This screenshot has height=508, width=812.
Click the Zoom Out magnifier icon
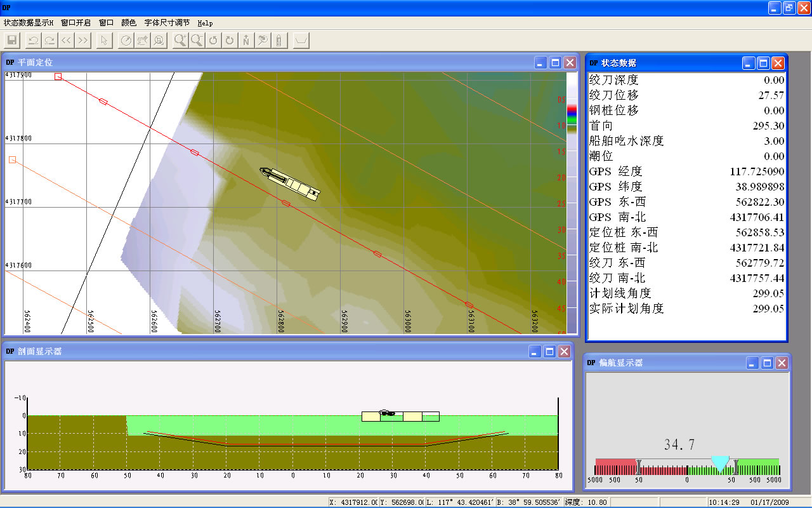[197, 41]
